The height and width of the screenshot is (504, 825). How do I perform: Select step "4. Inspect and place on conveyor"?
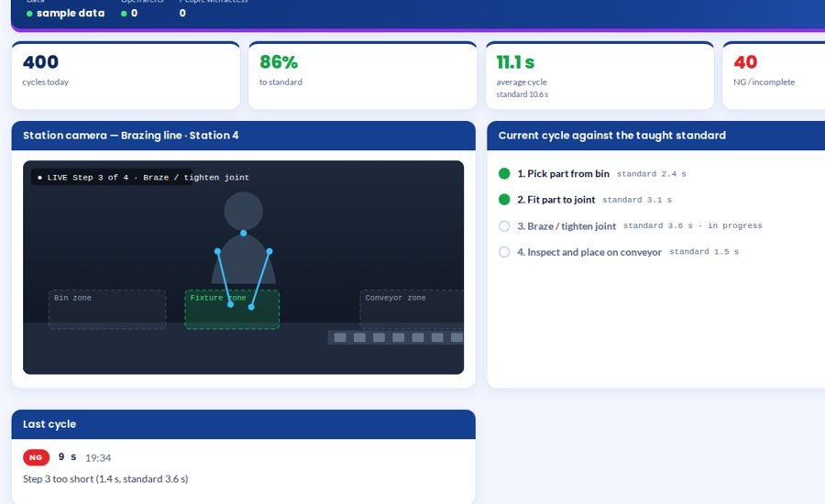(589, 252)
